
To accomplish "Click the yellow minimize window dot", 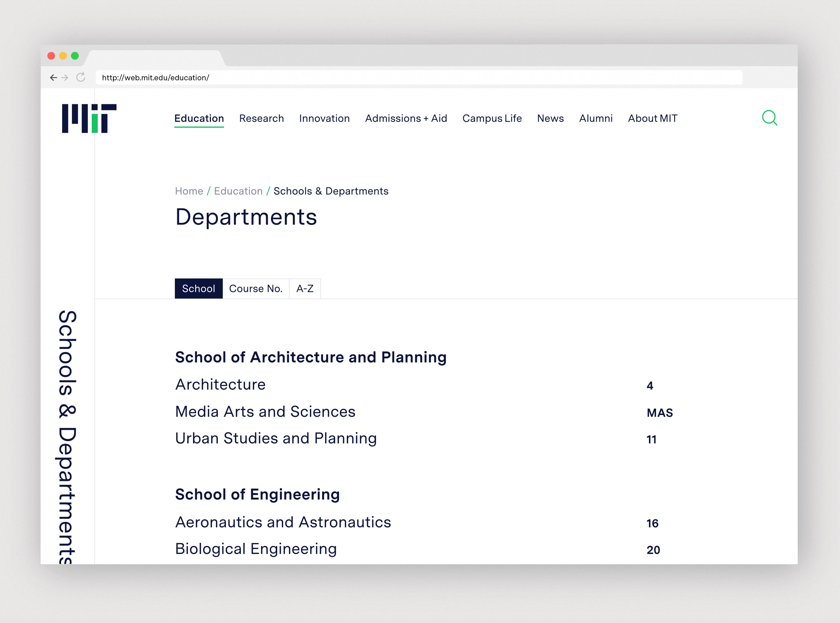I will tap(63, 56).
